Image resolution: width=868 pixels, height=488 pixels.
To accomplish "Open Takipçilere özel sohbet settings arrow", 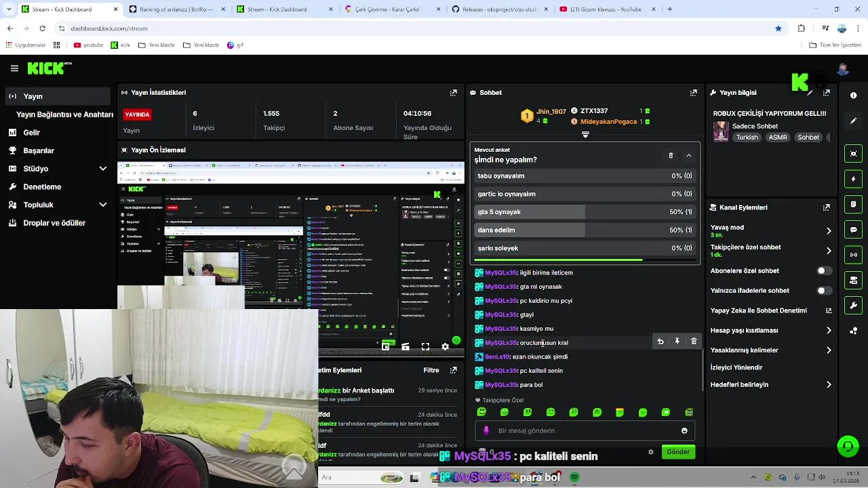I will click(x=829, y=251).
